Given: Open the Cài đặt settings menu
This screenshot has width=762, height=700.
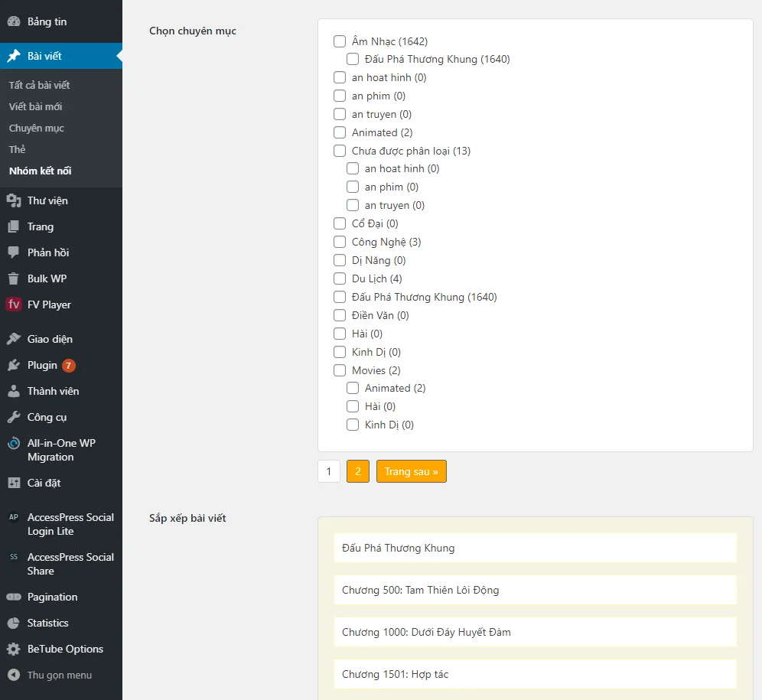Looking at the screenshot, I should click(x=44, y=483).
